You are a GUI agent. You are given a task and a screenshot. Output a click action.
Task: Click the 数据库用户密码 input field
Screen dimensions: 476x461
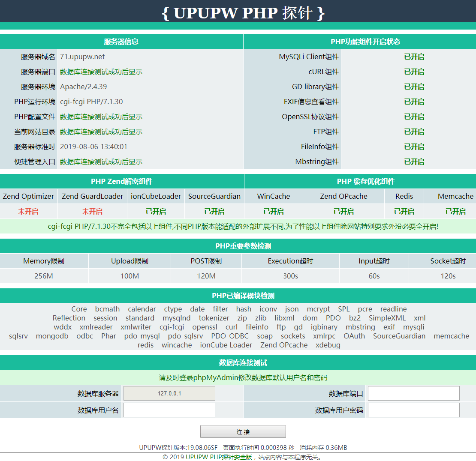pos(413,410)
